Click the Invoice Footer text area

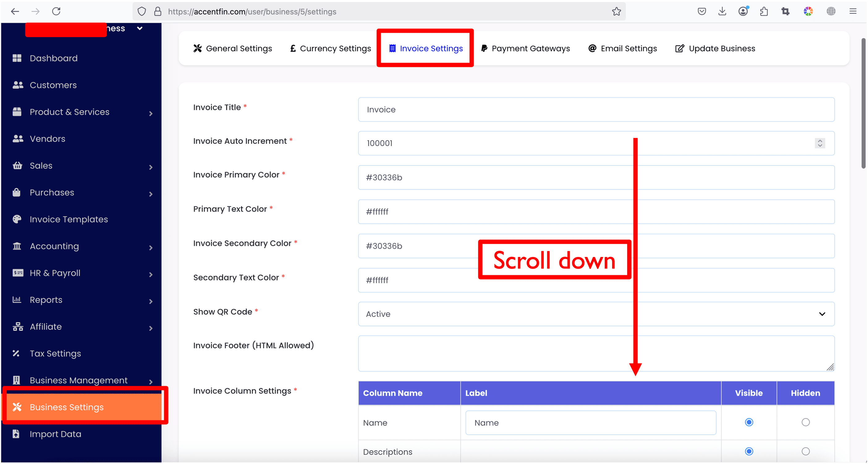[596, 353]
